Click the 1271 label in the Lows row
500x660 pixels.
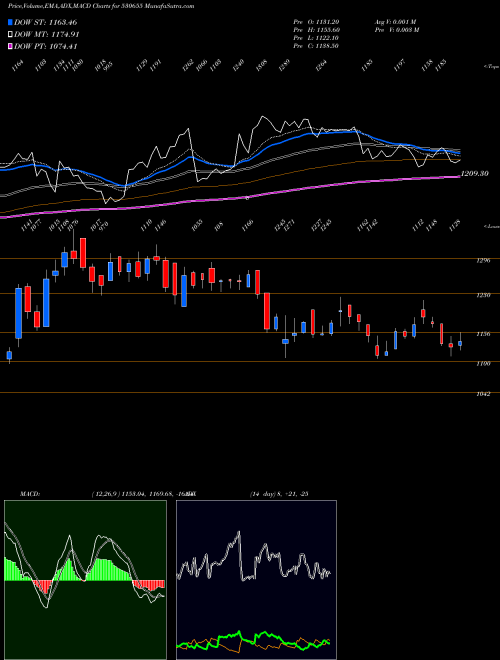coord(290,225)
